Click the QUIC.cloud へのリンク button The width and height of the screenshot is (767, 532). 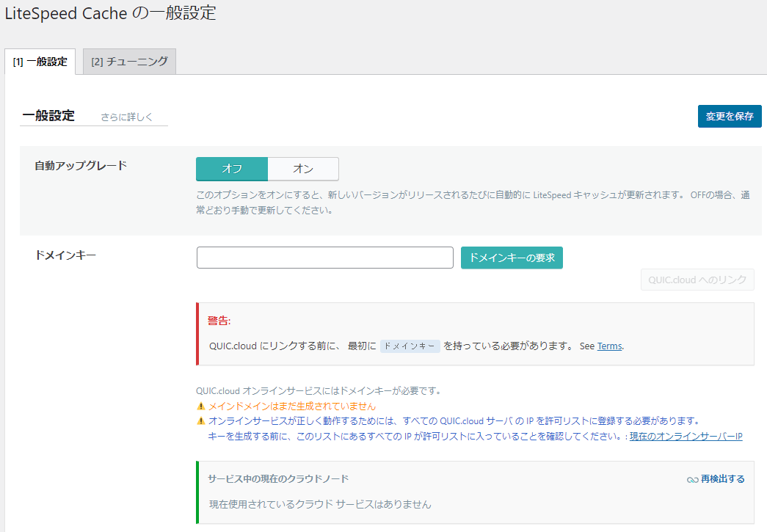pyautogui.click(x=697, y=280)
